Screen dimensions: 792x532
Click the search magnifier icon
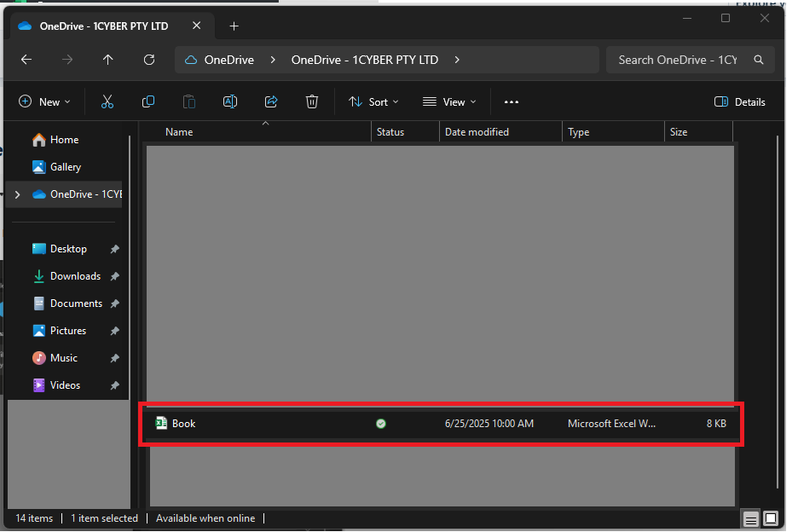coord(758,60)
